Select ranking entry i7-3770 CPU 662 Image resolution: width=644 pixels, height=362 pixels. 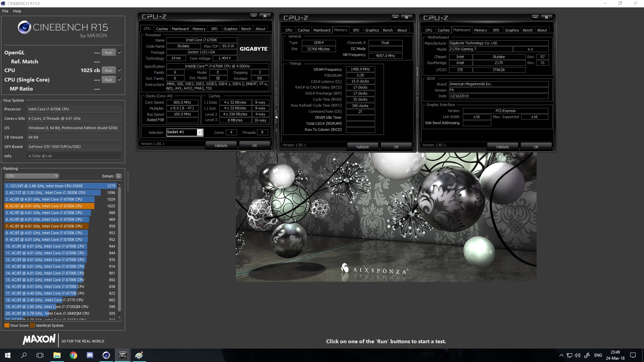(x=60, y=300)
